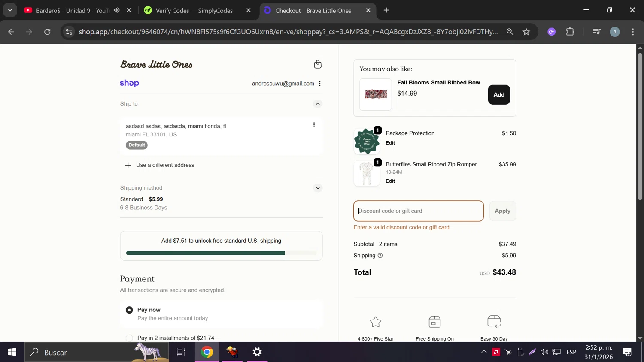Bookmark this page with star icon
Viewport: 644px width, 362px height.
(526, 32)
